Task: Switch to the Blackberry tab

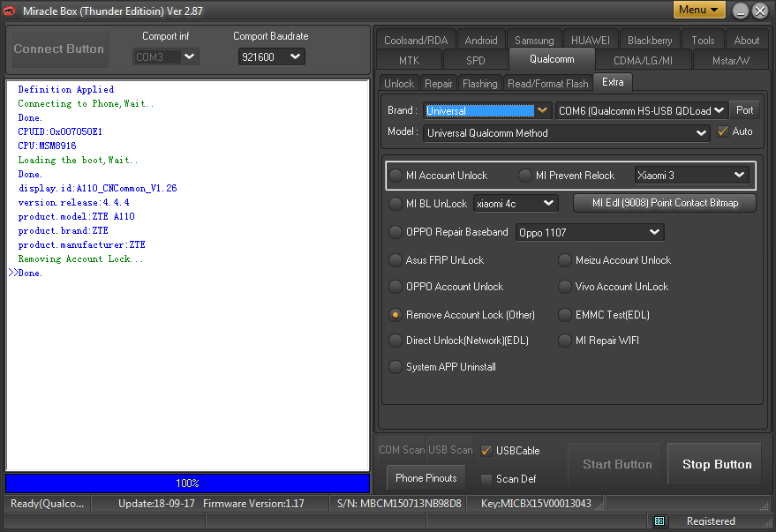Action: (x=650, y=41)
